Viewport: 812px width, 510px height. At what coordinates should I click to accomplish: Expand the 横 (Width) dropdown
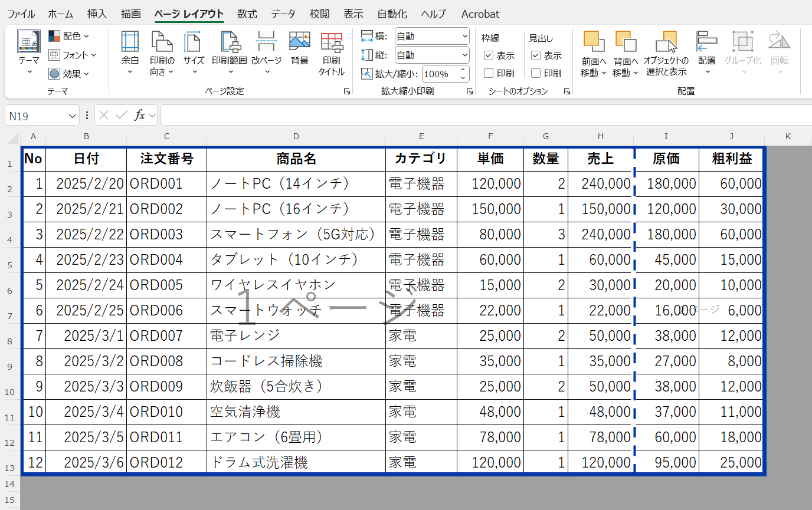click(464, 37)
